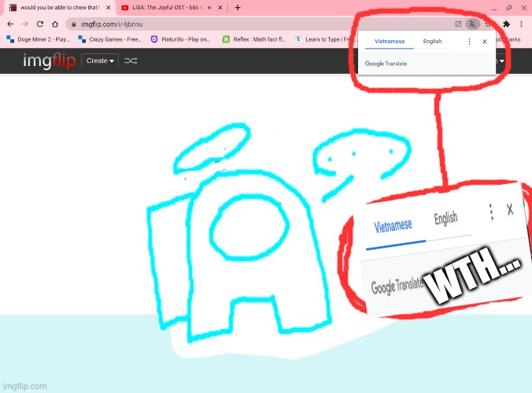Click the lock icon in address bar

coord(74,24)
